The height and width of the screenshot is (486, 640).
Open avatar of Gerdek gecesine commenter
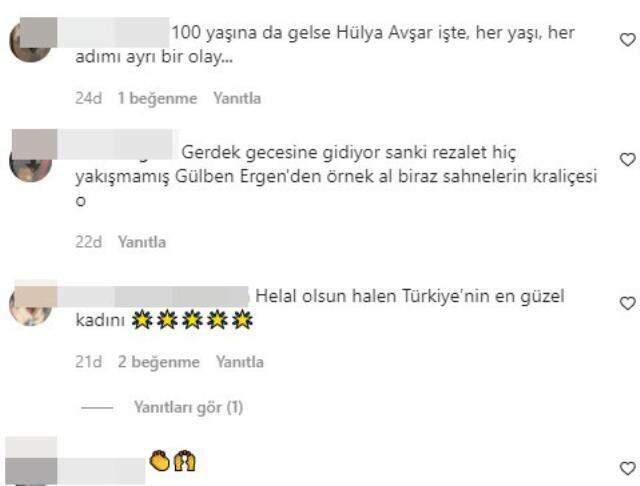click(31, 161)
